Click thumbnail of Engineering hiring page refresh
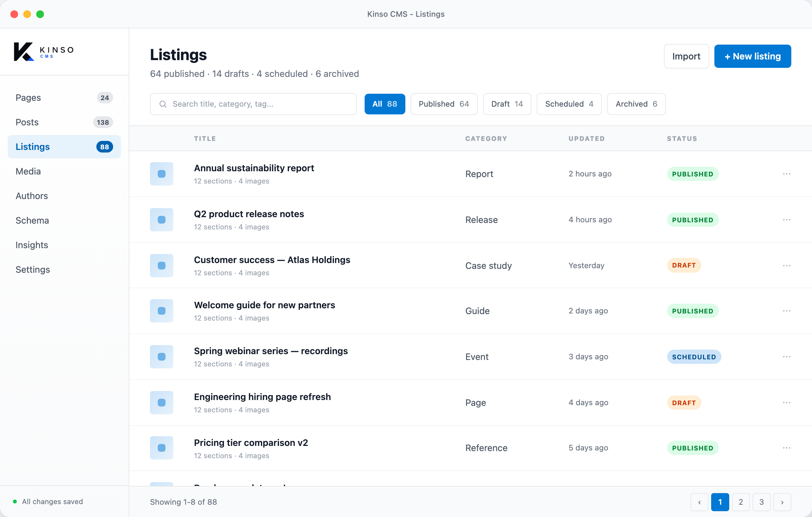 pos(162,402)
